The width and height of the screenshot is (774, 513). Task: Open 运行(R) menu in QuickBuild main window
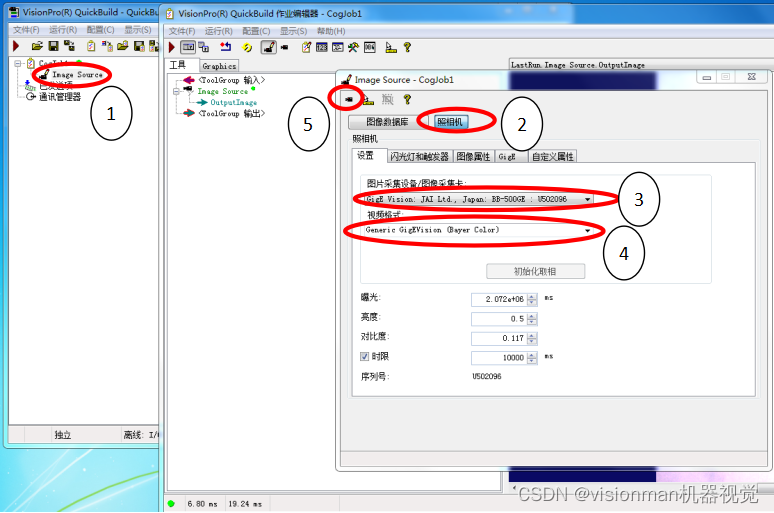[x=63, y=30]
